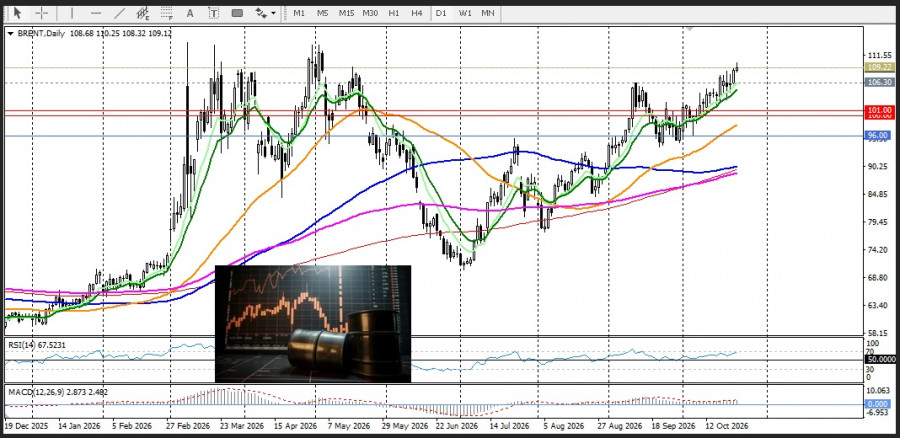Expand the BRENT,Daily chart title arrow
Viewport: 900px width, 438px height.
(10, 34)
